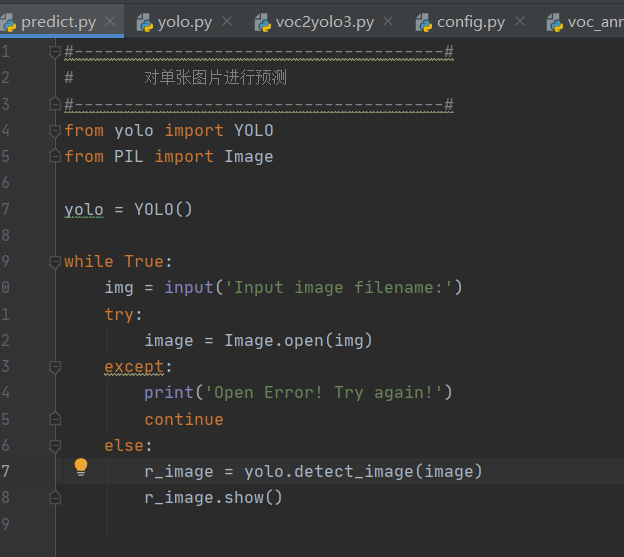
Task: Collapse the import block fold marker
Action: (56, 130)
